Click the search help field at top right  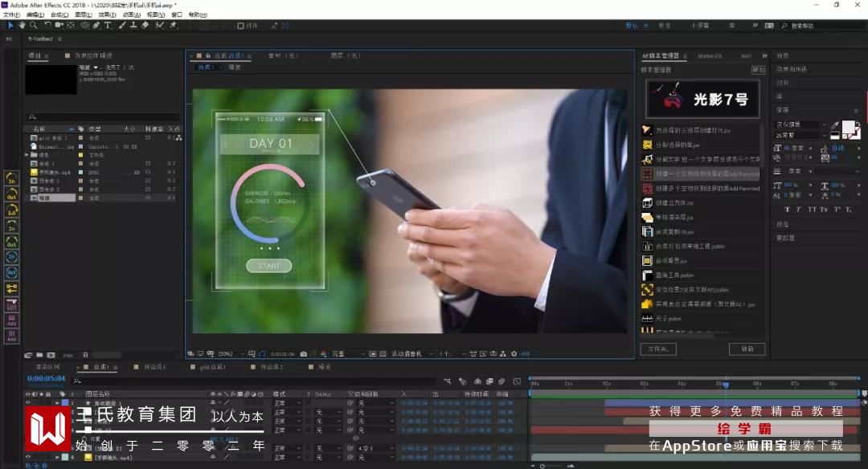point(821,26)
